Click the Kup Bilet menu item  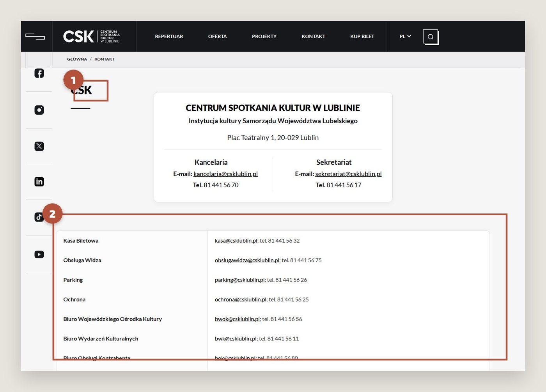click(x=362, y=36)
